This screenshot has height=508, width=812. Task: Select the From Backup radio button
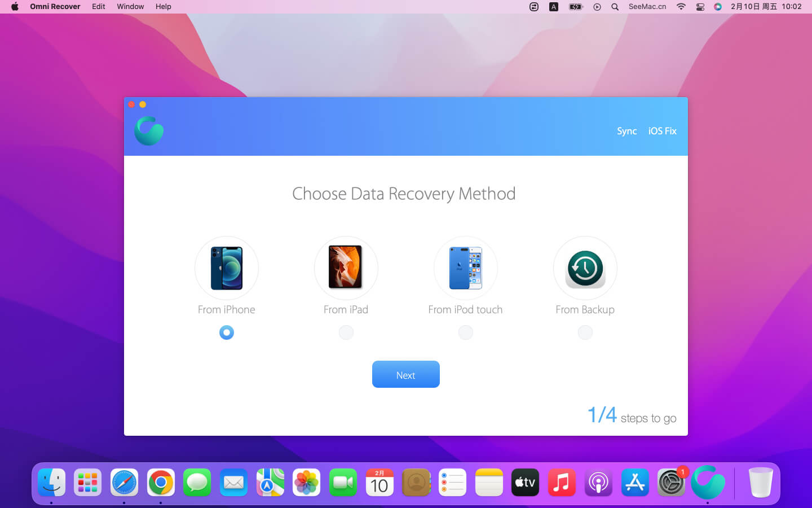pyautogui.click(x=585, y=332)
